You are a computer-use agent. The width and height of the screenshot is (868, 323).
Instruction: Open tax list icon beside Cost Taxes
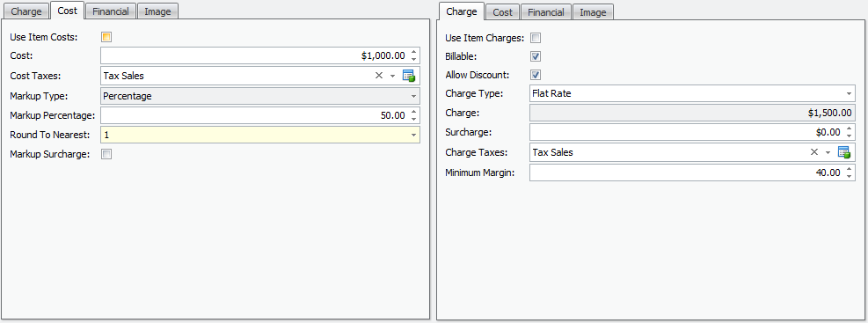(x=409, y=76)
